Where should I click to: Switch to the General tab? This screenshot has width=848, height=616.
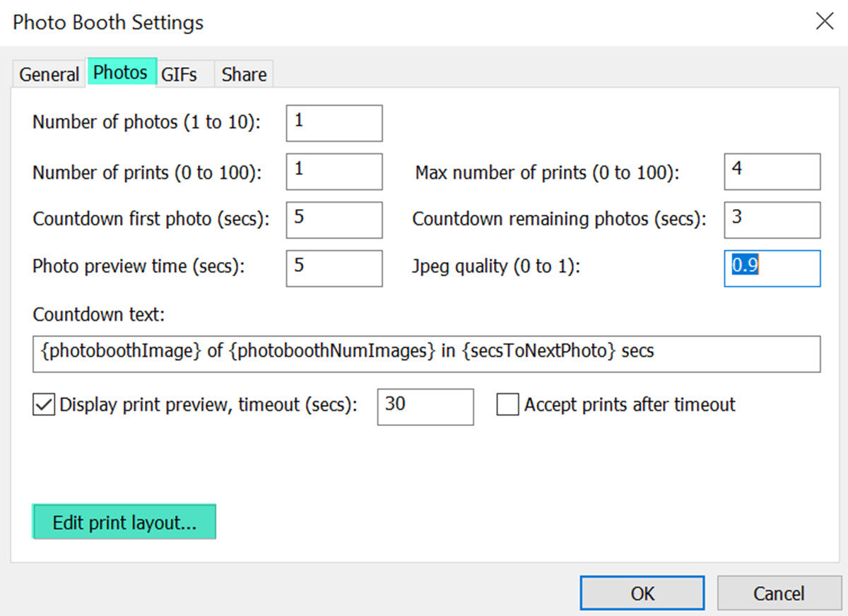coord(49,74)
